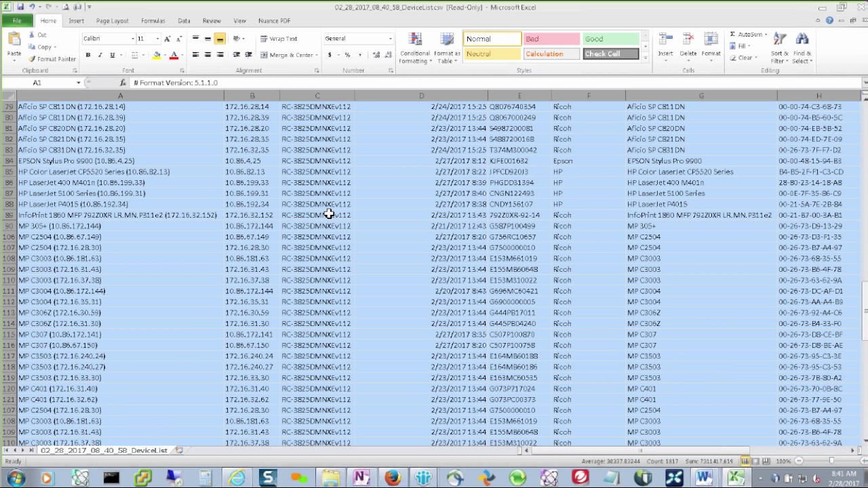Enable Wrap Text
Screen dimensions: 868x488
click(x=279, y=39)
